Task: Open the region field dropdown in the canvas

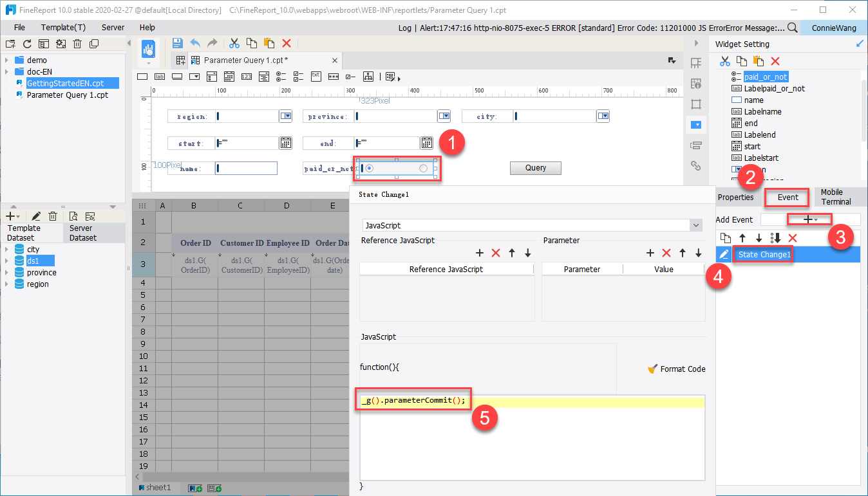Action: point(284,115)
